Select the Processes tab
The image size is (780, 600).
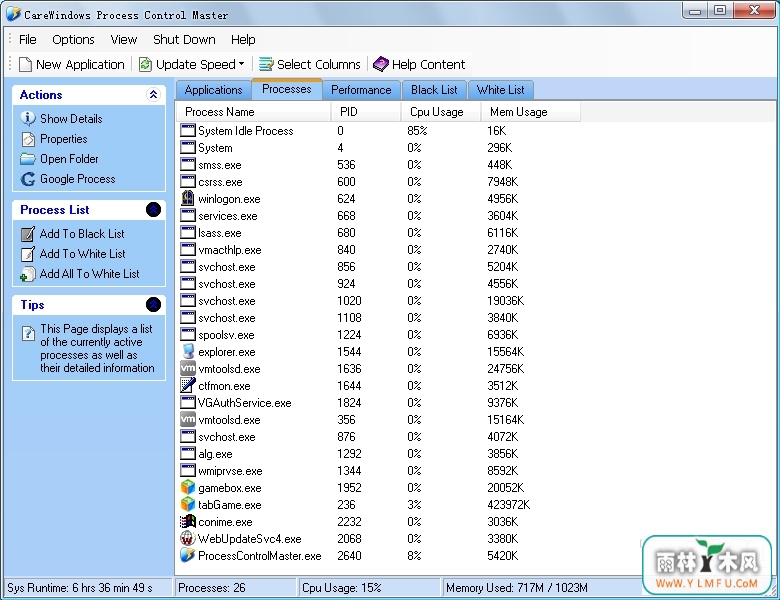click(x=287, y=89)
